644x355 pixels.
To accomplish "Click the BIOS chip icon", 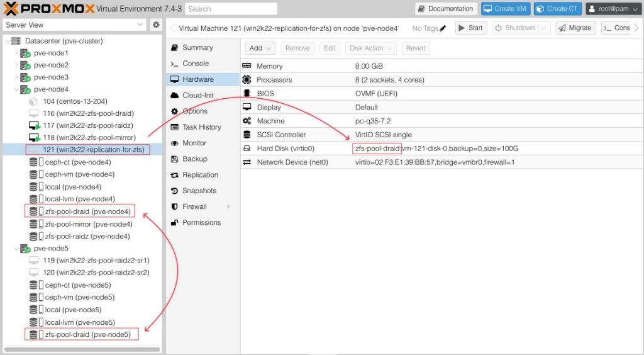I will (247, 93).
